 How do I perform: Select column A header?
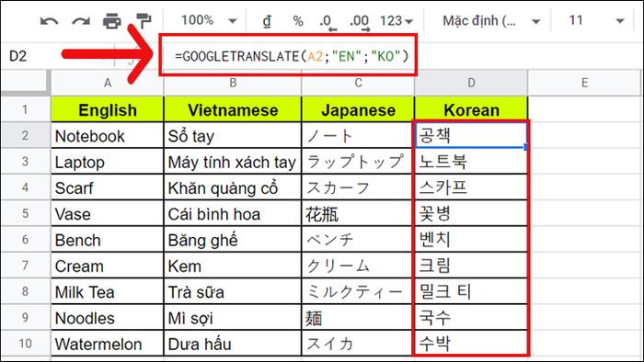pyautogui.click(x=108, y=83)
